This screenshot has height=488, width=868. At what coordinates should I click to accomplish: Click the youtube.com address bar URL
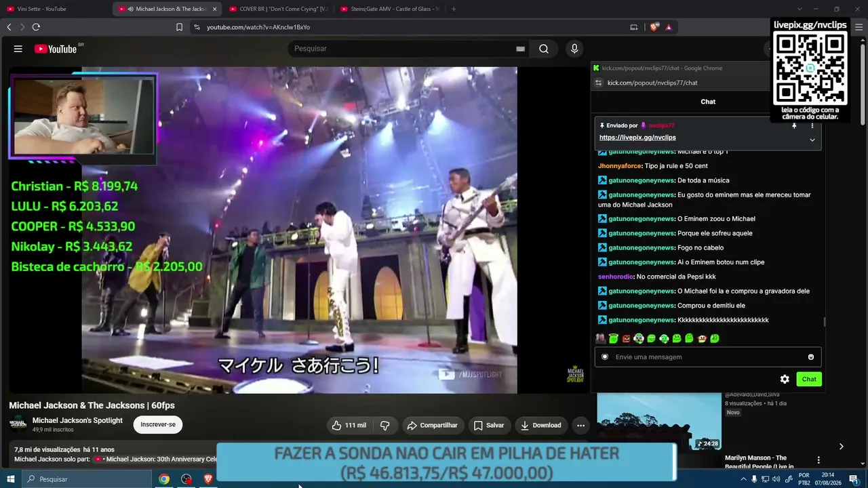[x=258, y=27]
